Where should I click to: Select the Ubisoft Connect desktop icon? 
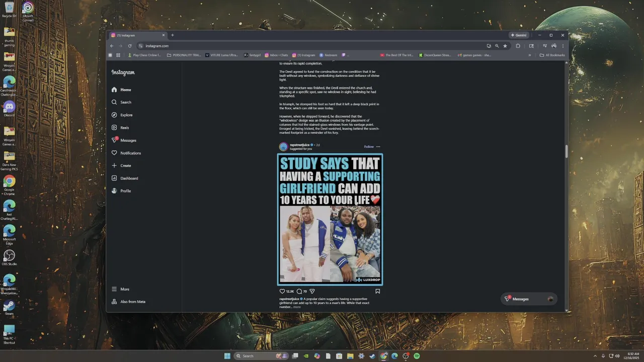click(x=28, y=12)
